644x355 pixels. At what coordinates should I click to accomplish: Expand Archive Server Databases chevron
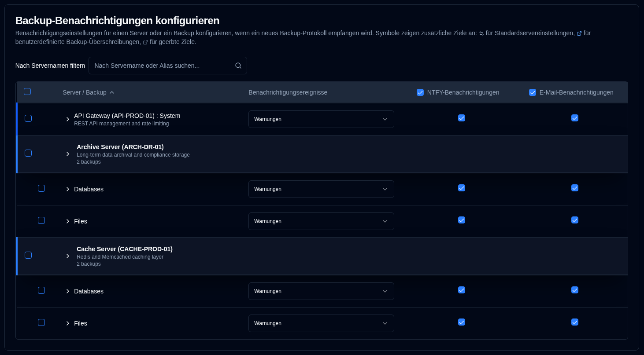pos(68,189)
